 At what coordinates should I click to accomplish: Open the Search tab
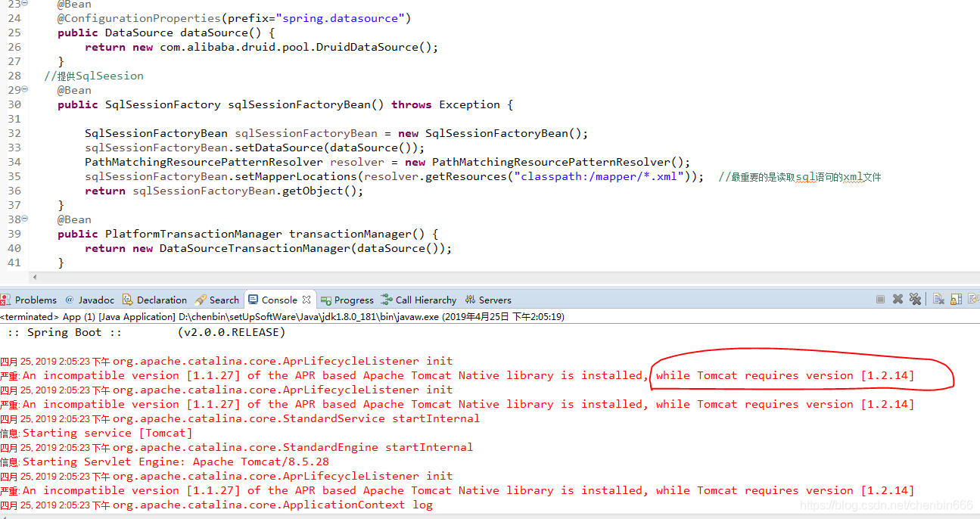point(217,300)
